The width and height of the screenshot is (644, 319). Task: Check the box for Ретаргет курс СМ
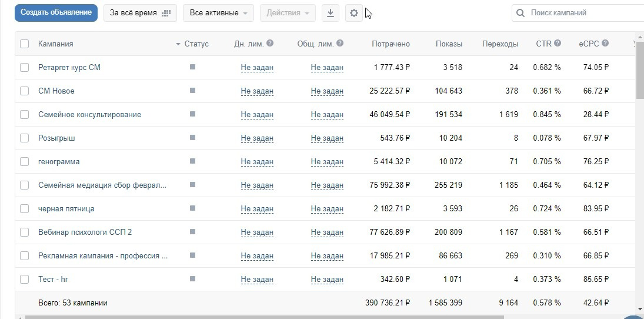pyautogui.click(x=24, y=68)
